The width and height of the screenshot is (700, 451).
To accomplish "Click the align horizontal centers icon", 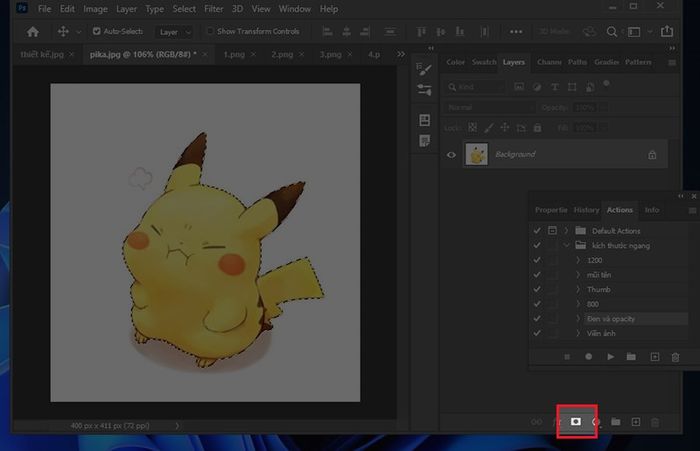I will (x=346, y=31).
